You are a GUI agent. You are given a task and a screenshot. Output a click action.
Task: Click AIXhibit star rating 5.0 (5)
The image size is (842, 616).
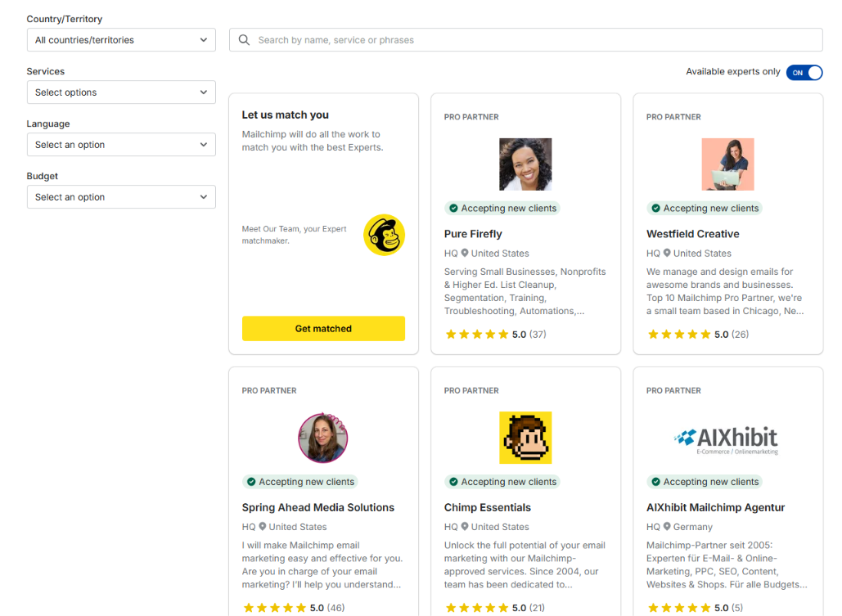tap(696, 608)
